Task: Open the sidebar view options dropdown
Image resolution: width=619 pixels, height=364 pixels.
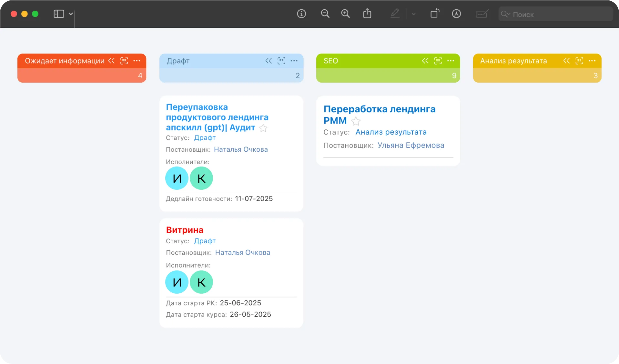Action: point(71,14)
